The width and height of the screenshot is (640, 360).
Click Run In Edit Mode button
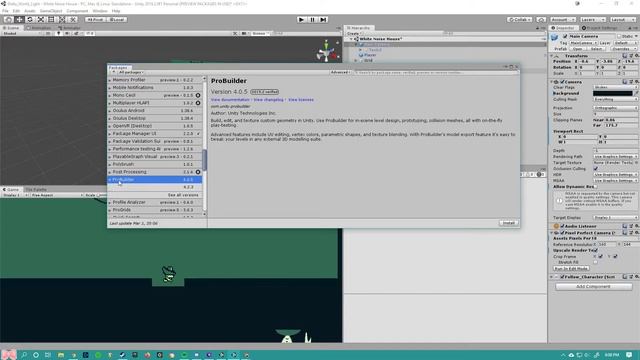[x=571, y=269]
